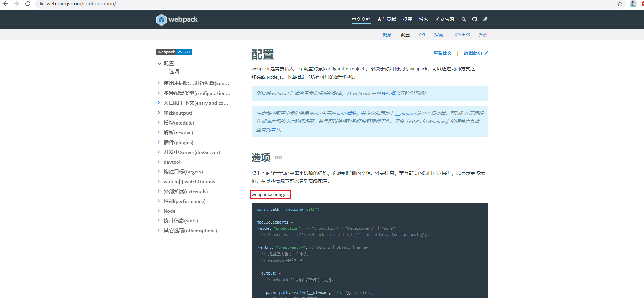Click the path option in code block

270,293
